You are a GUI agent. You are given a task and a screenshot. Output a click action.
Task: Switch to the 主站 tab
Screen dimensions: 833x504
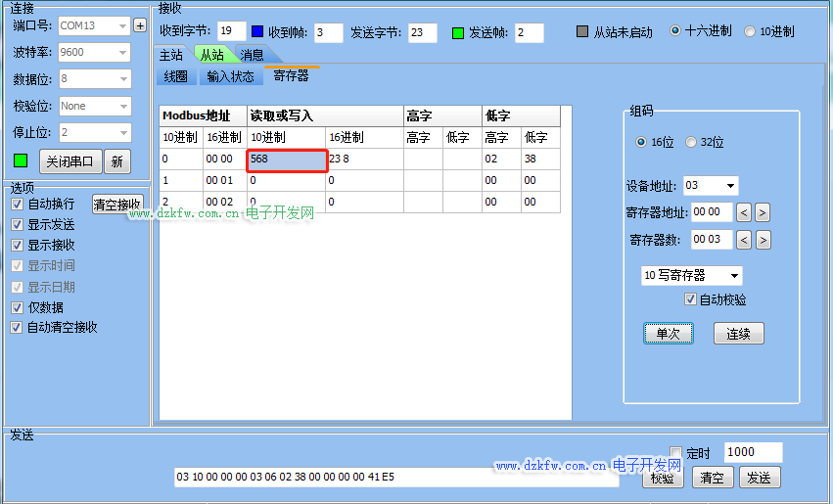click(x=171, y=56)
